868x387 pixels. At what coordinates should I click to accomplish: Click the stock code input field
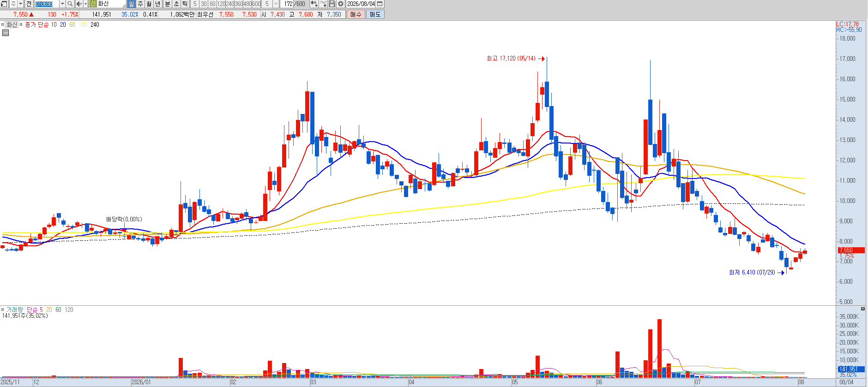[x=47, y=4]
